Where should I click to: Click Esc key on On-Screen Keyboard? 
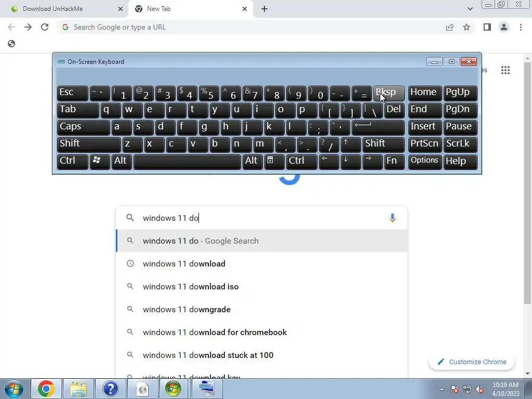(73, 93)
